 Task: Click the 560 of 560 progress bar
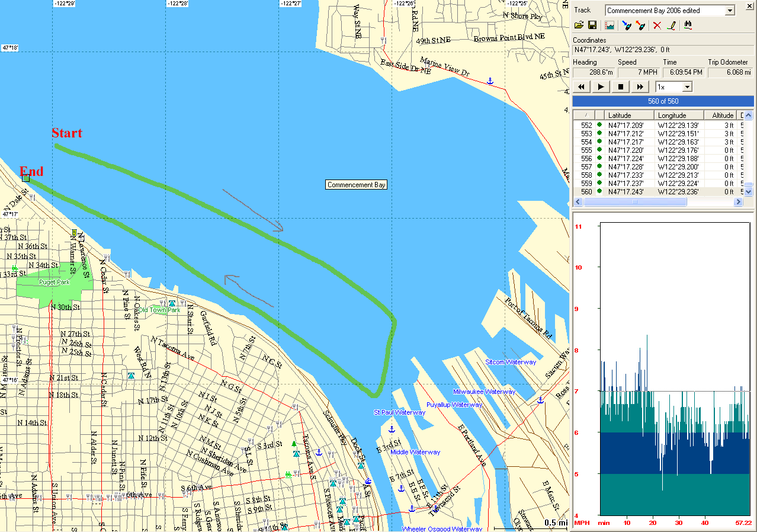pyautogui.click(x=663, y=101)
